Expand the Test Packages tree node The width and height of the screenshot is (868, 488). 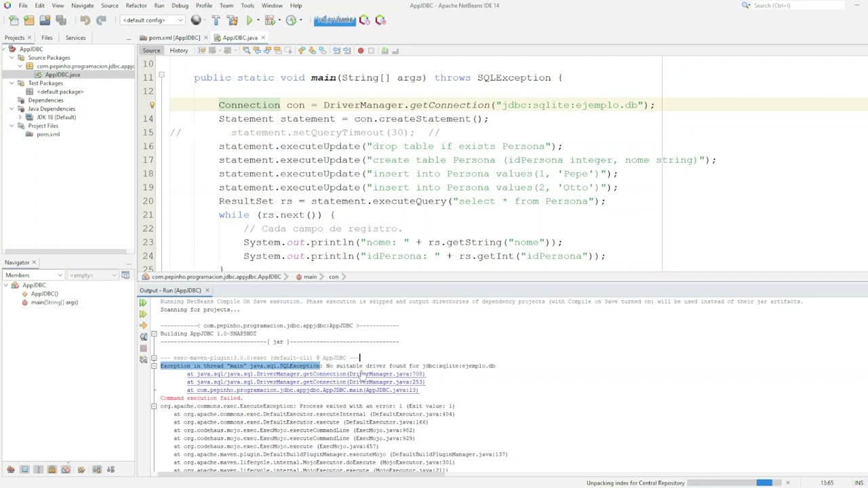12,83
